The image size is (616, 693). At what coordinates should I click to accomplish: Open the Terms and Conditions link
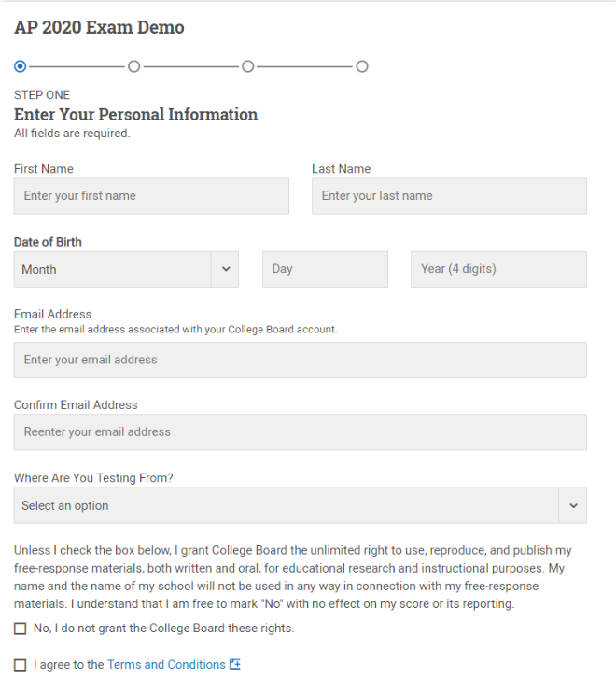pyautogui.click(x=166, y=664)
